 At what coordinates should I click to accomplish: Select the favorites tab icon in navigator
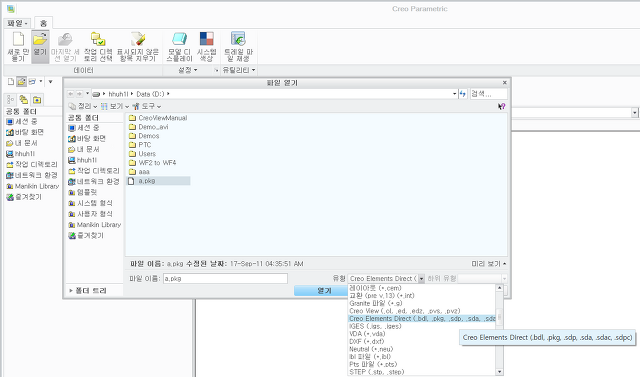coord(37,100)
